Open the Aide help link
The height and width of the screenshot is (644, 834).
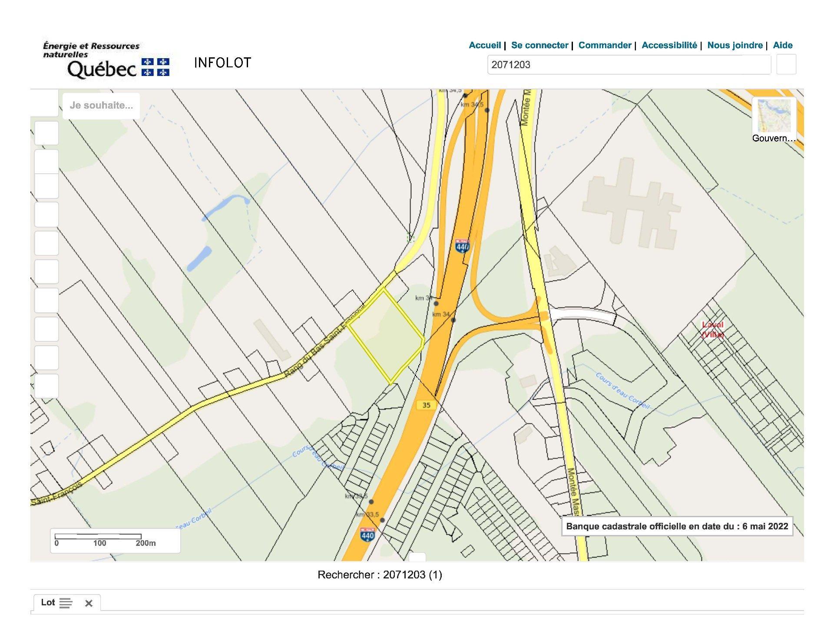[783, 45]
